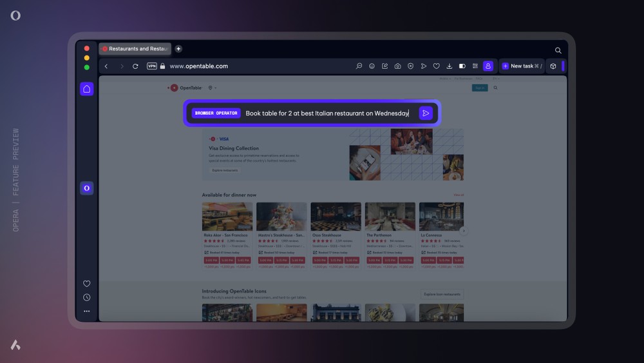The height and width of the screenshot is (363, 644).
Task: Select the Restaurants and Restaurant tab
Action: (x=135, y=49)
